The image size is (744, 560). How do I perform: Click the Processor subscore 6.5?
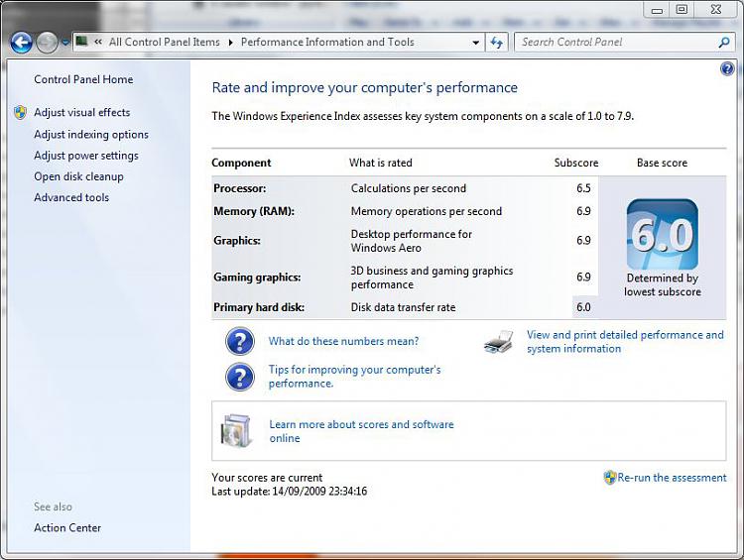583,188
